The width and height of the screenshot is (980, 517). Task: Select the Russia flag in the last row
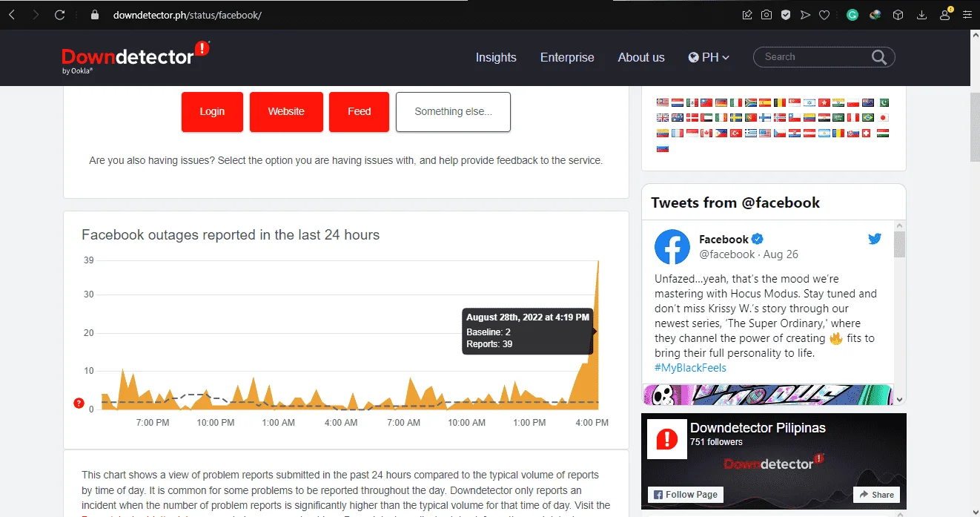[x=663, y=148]
